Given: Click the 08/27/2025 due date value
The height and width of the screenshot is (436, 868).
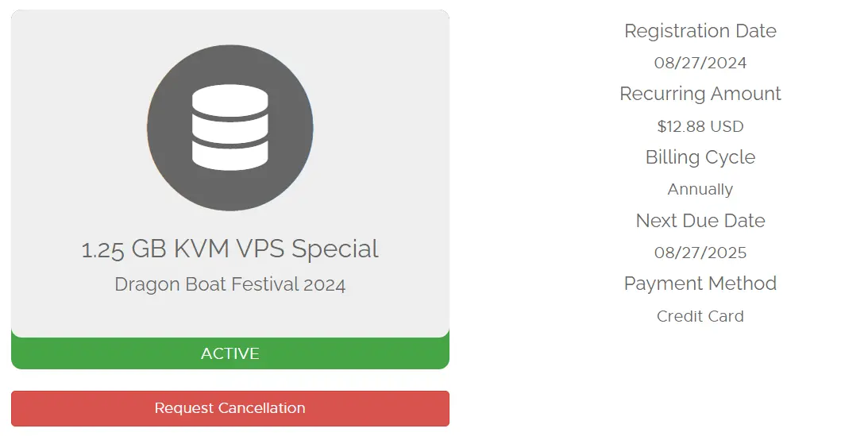Looking at the screenshot, I should [700, 253].
